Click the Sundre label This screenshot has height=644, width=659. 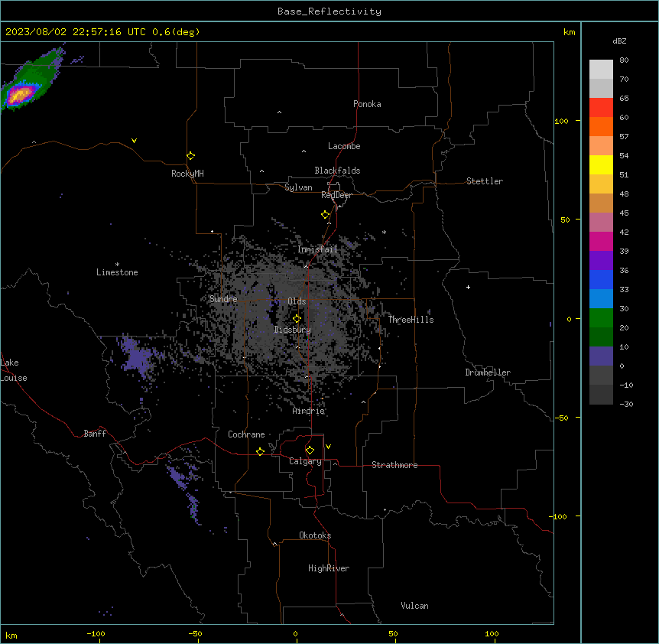tap(223, 299)
